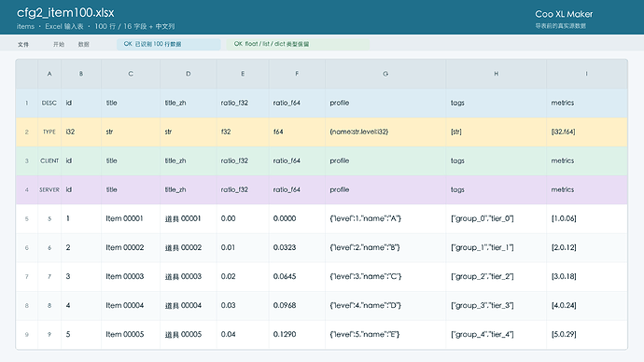644x362 pixels.
Task: Click ratio_f64 in the CLIENT row
Action: coord(297,160)
